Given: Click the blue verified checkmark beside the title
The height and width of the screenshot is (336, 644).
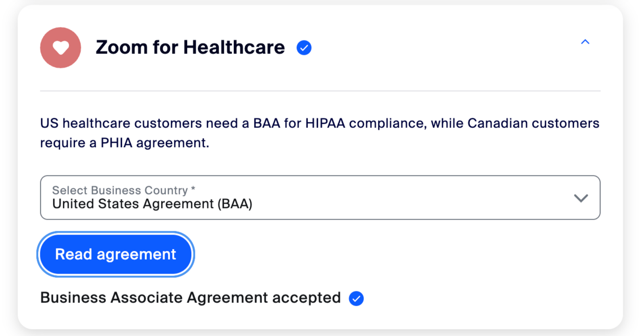Looking at the screenshot, I should (x=304, y=48).
